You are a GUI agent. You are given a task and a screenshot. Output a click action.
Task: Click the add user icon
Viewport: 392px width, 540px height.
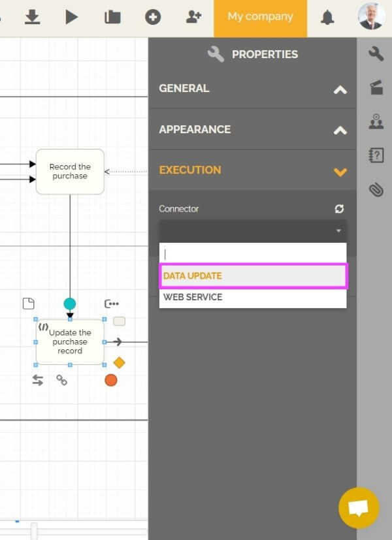[x=193, y=17]
